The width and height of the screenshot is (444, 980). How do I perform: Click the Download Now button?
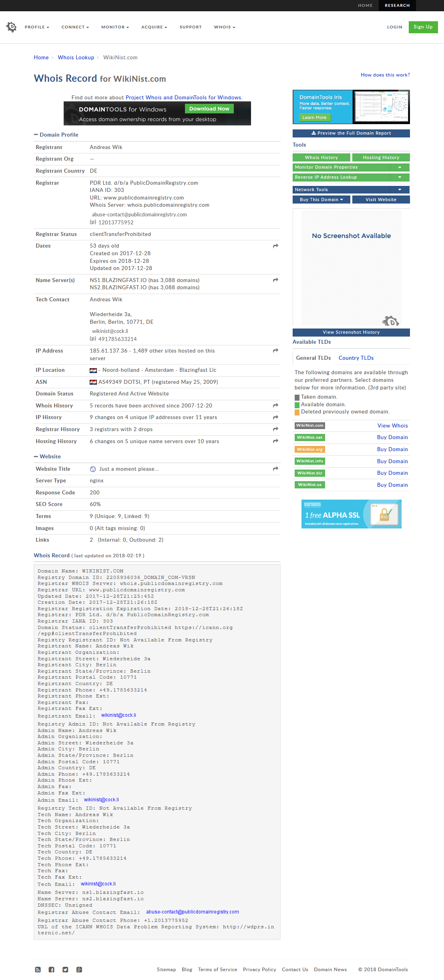(x=209, y=109)
